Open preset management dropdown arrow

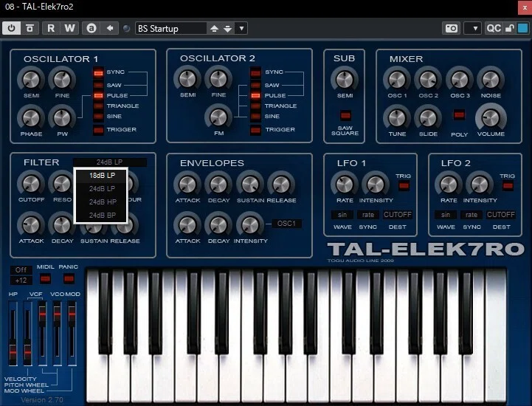pos(241,29)
